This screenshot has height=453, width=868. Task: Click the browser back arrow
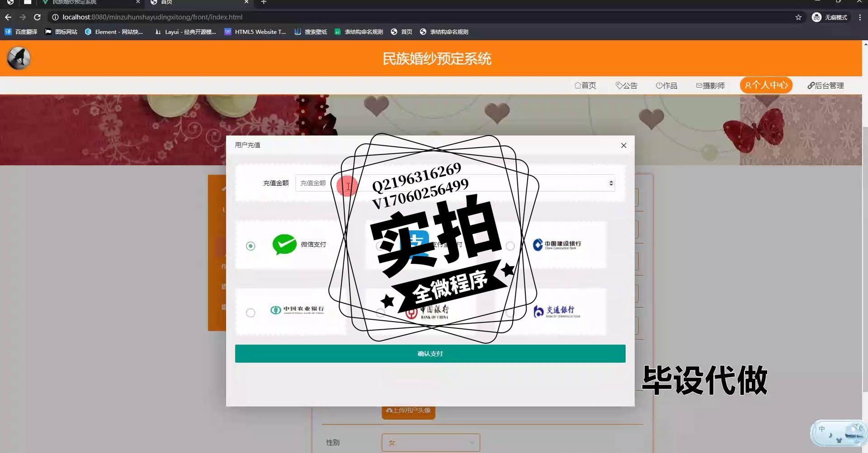[8, 17]
